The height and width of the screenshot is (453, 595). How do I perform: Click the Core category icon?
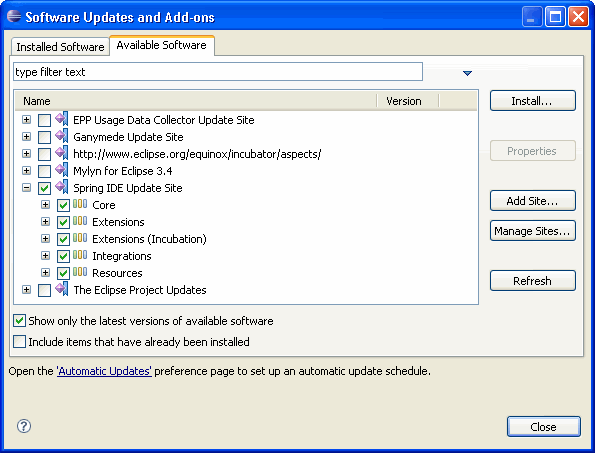coord(80,204)
